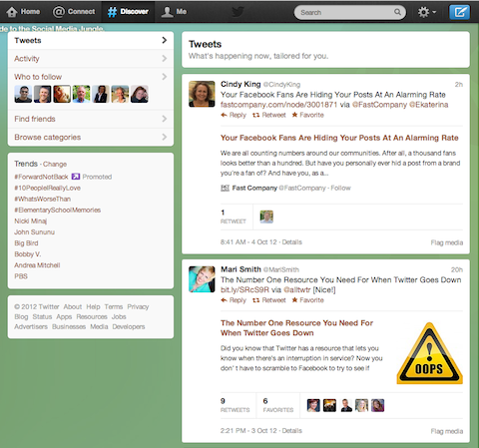Favorite Cindy King's tweet
This screenshot has height=448, width=479.
pos(308,115)
